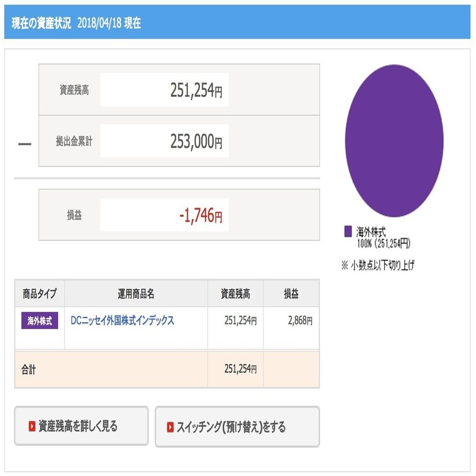Click the 拠出金累計 label

(x=74, y=141)
